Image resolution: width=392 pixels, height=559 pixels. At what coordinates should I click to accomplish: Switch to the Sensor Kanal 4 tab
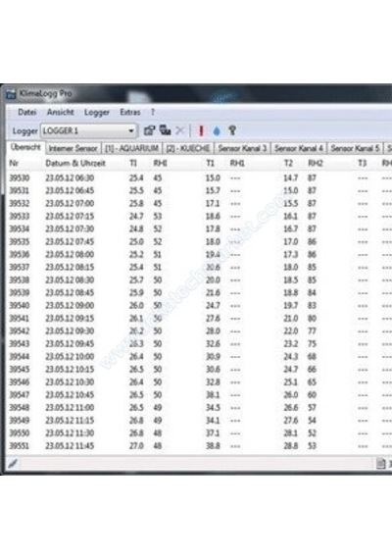(299, 149)
